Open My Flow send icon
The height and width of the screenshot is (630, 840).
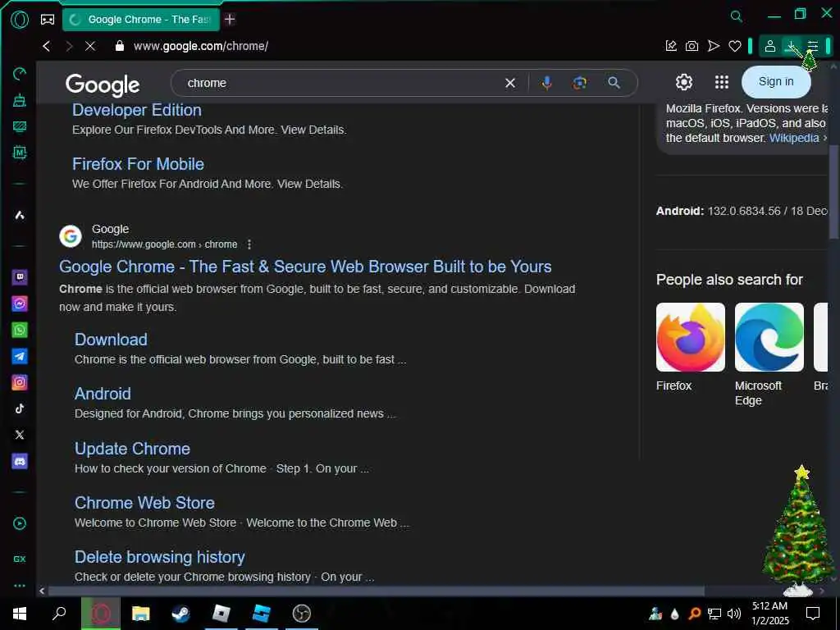pyautogui.click(x=714, y=46)
